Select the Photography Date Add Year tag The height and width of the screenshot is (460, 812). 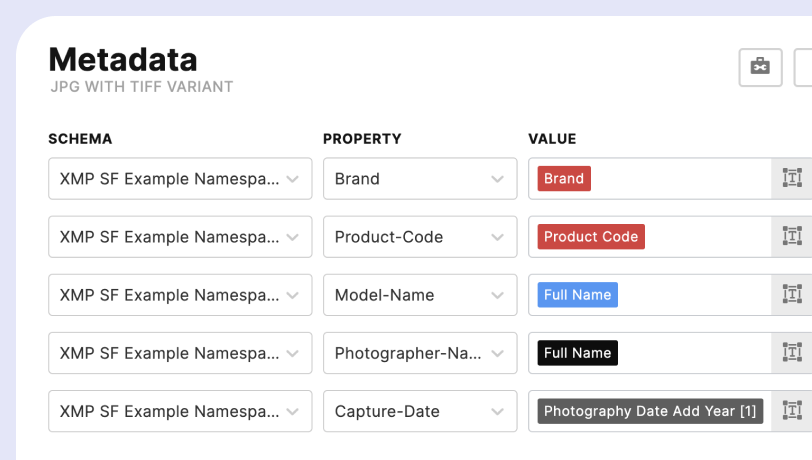650,411
